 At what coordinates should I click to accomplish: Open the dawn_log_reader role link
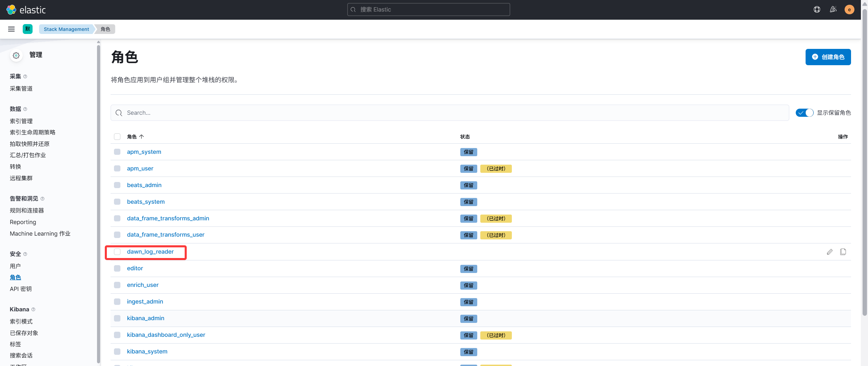150,252
